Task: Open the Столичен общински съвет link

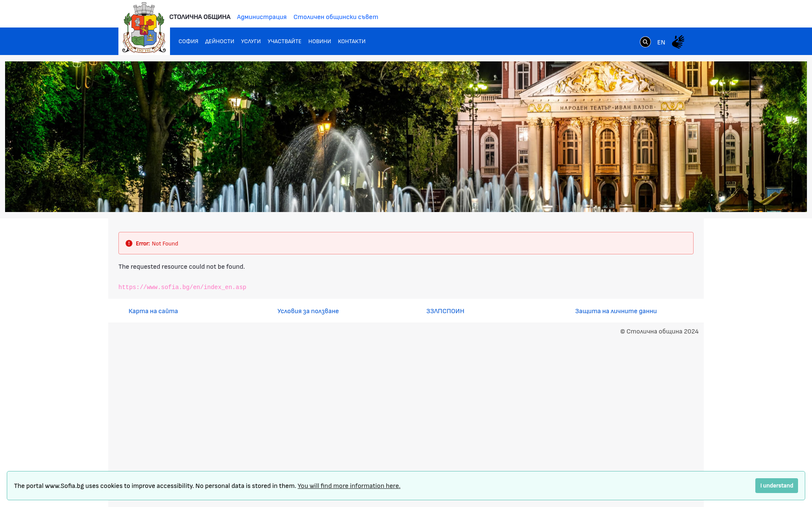Action: pyautogui.click(x=335, y=17)
